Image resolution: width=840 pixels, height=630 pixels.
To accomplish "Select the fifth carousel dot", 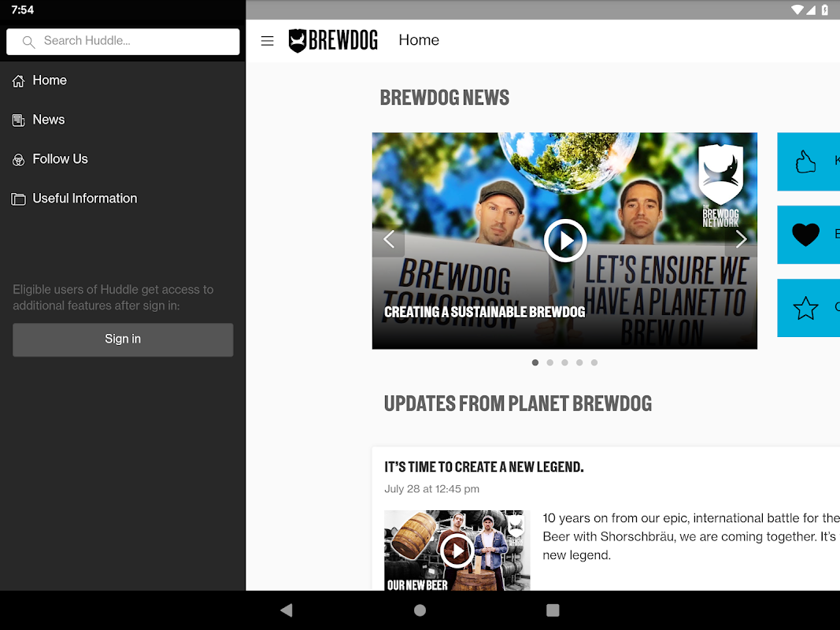I will (x=594, y=363).
